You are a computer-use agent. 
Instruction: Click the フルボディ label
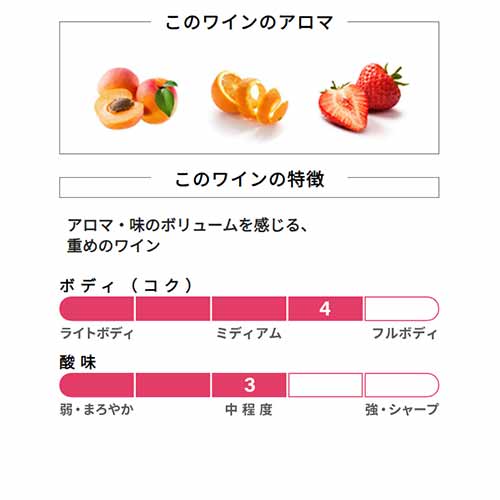[404, 333]
